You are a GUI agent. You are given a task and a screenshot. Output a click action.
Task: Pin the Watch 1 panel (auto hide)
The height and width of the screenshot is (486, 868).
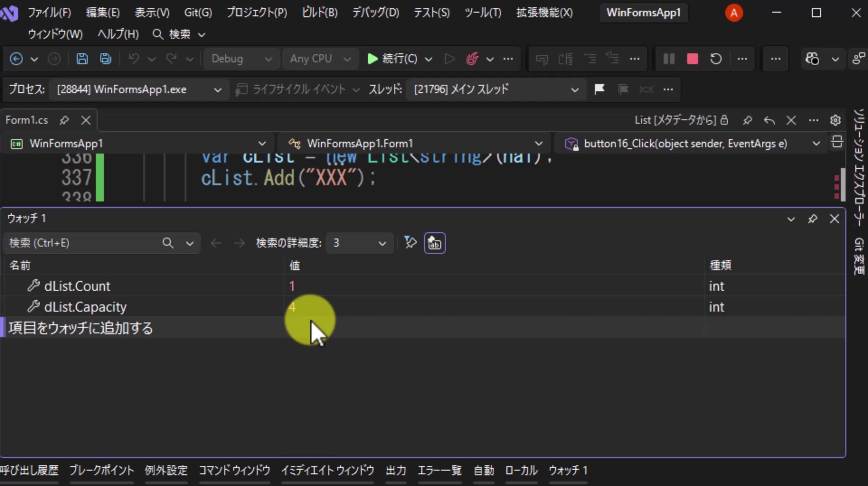pos(813,219)
